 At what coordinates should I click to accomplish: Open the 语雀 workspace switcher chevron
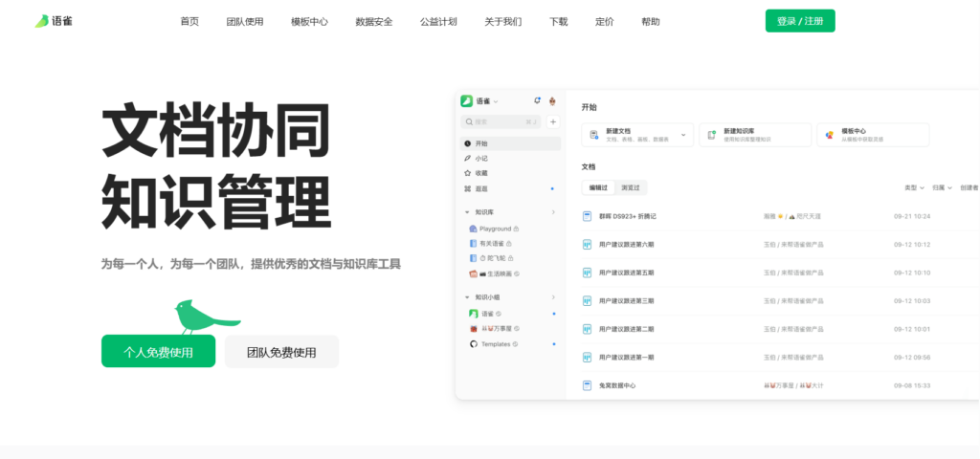(497, 101)
